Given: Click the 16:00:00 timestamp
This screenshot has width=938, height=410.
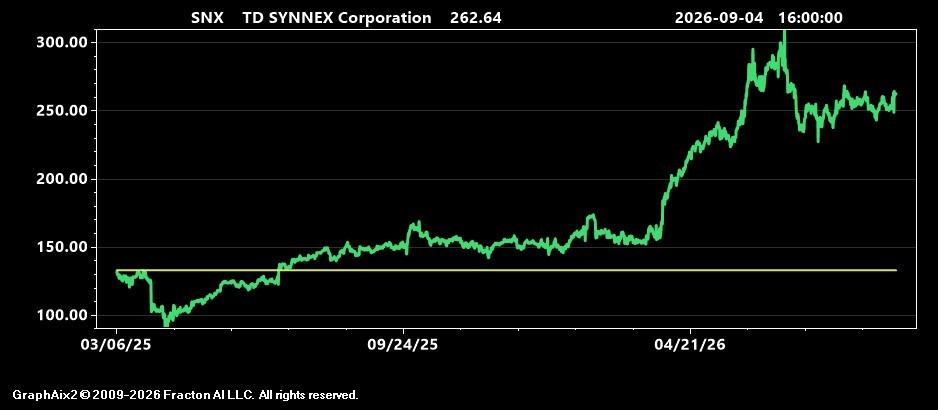Looking at the screenshot, I should coord(811,18).
